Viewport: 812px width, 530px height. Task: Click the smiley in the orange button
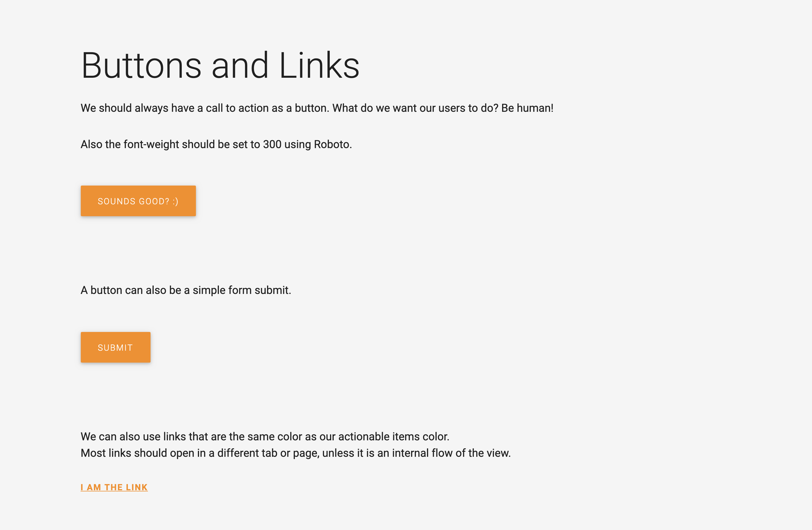(x=175, y=201)
